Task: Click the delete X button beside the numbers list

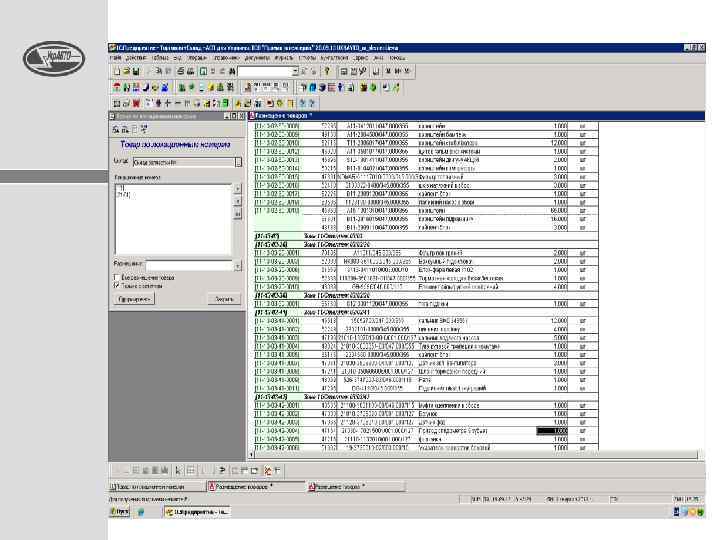Action: click(237, 214)
